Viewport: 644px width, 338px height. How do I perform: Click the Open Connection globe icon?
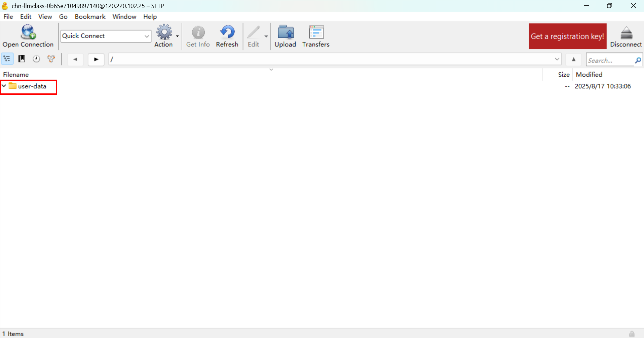pyautogui.click(x=28, y=33)
